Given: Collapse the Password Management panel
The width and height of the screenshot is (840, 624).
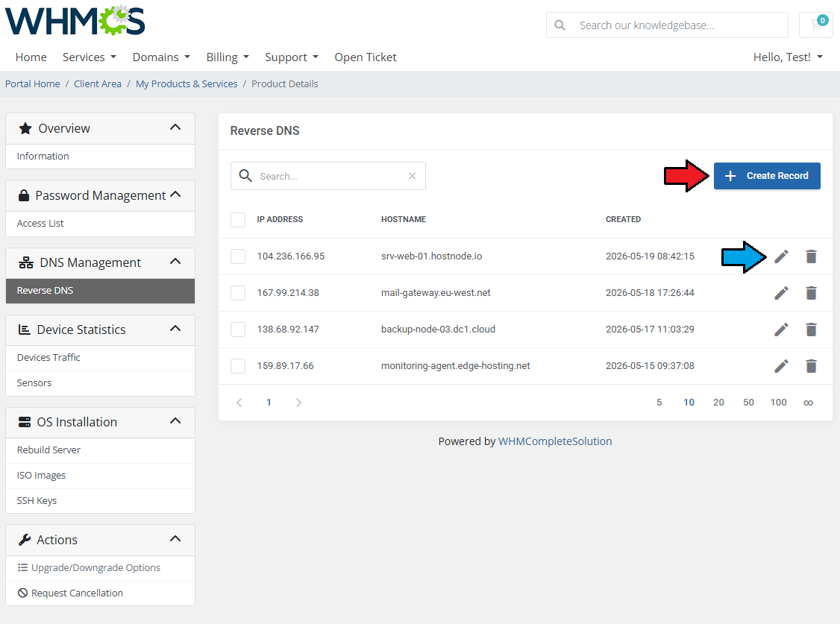Looking at the screenshot, I should tap(175, 195).
